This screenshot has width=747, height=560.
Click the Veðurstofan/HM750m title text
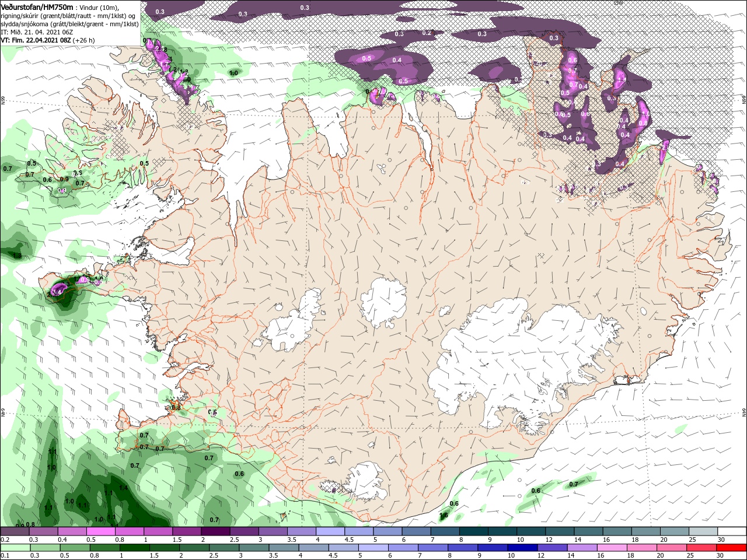[37, 6]
